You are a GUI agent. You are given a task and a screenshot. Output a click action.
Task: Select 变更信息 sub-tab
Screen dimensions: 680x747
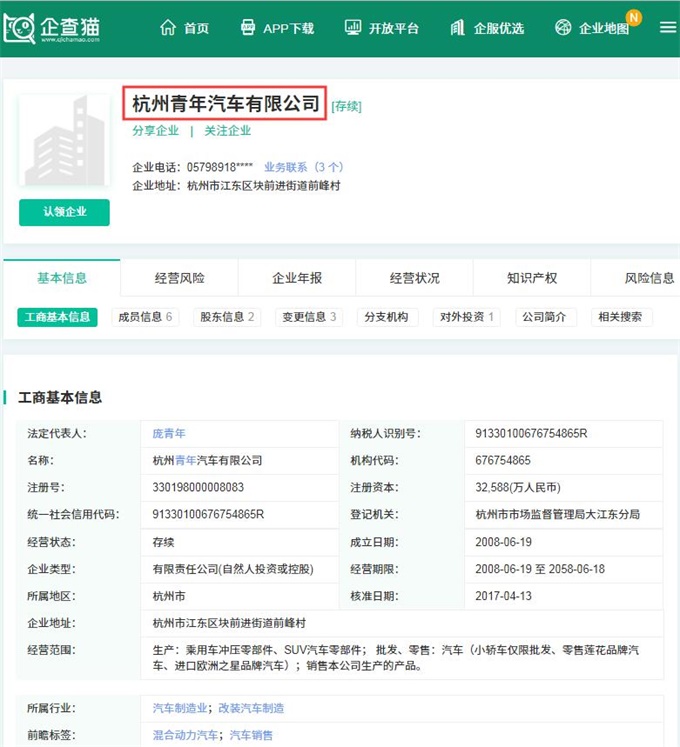click(x=309, y=317)
